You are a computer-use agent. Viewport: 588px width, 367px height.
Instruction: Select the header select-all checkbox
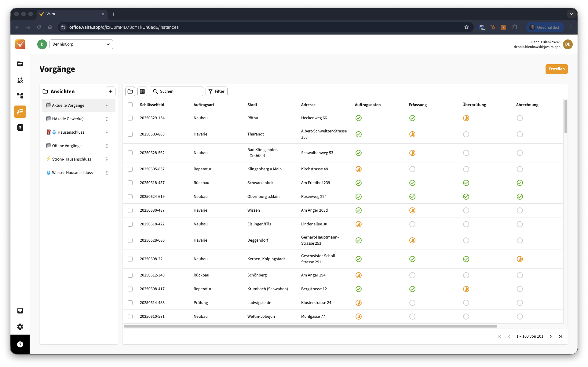point(130,105)
